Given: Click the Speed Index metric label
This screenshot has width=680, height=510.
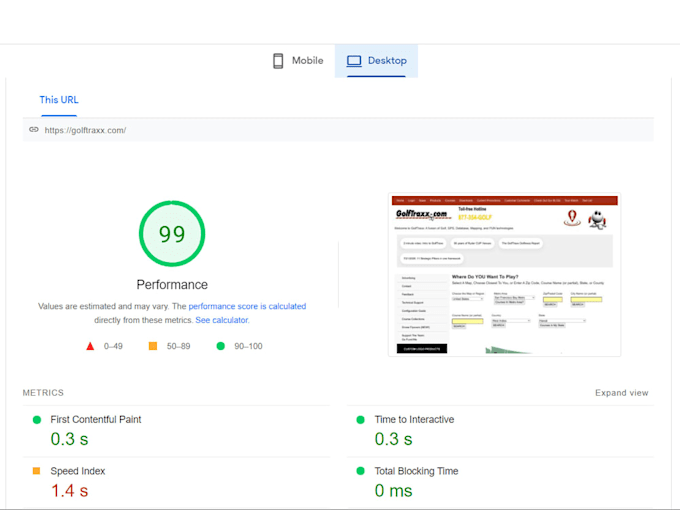Looking at the screenshot, I should pyautogui.click(x=78, y=471).
